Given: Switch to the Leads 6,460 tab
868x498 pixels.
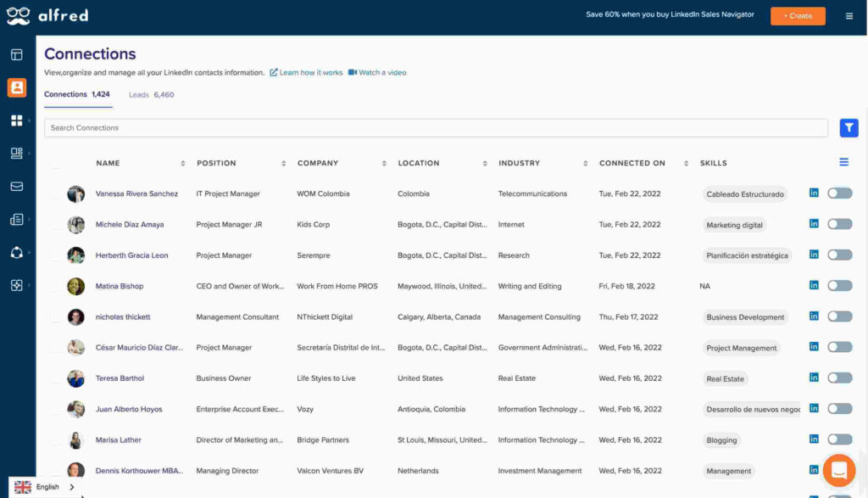Looking at the screenshot, I should [151, 95].
